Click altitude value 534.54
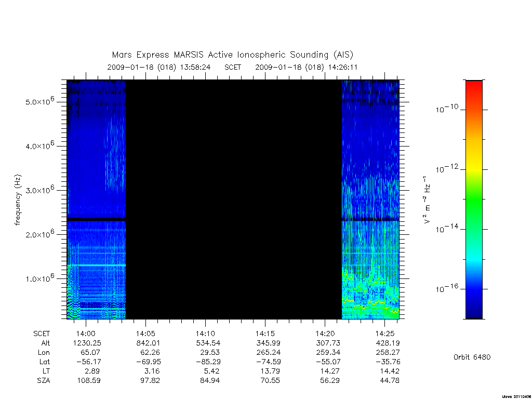The height and width of the screenshot is (399, 532). tap(208, 343)
